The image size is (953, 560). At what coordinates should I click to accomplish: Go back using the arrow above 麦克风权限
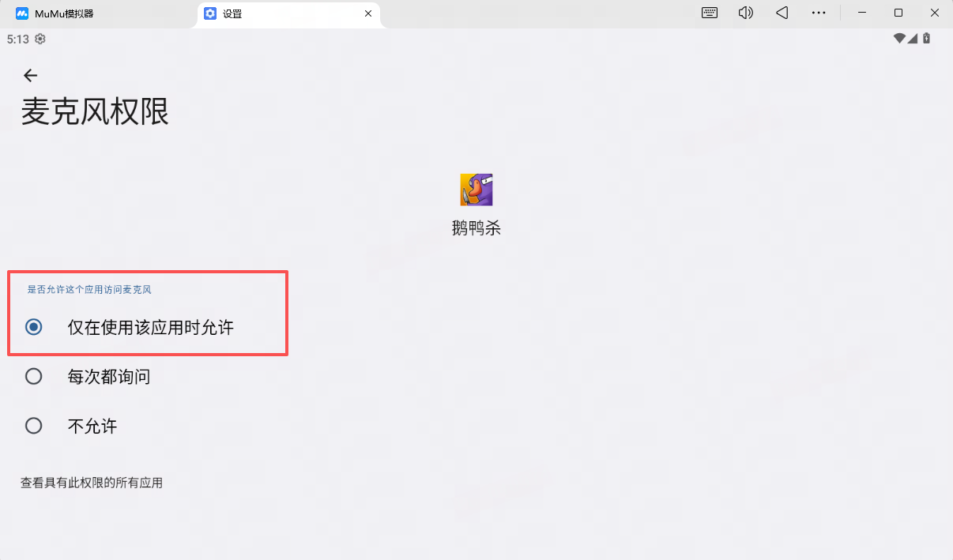[x=30, y=75]
